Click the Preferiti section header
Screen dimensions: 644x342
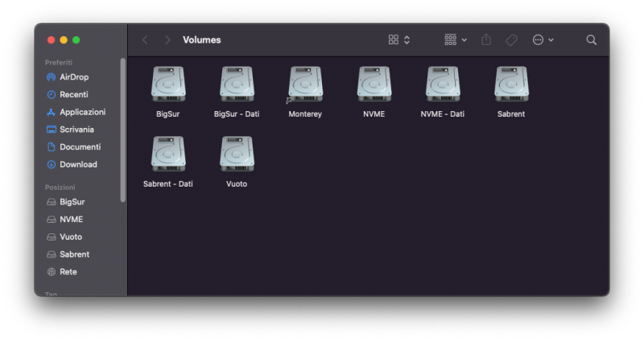tap(58, 63)
